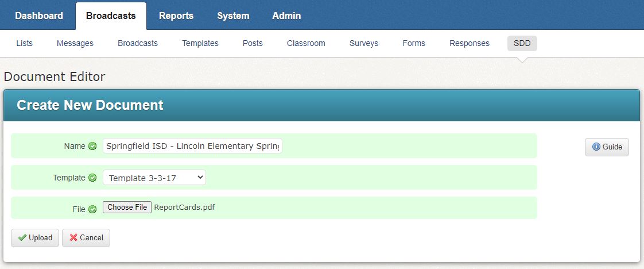Screen dimensions: 644x269
Task: Open the Lists subsection
Action: 25,44
